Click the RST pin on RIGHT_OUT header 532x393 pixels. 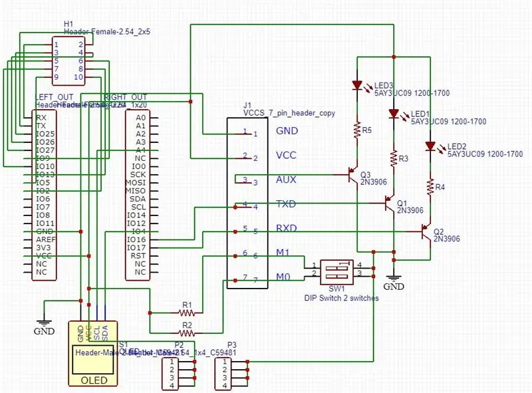point(138,256)
